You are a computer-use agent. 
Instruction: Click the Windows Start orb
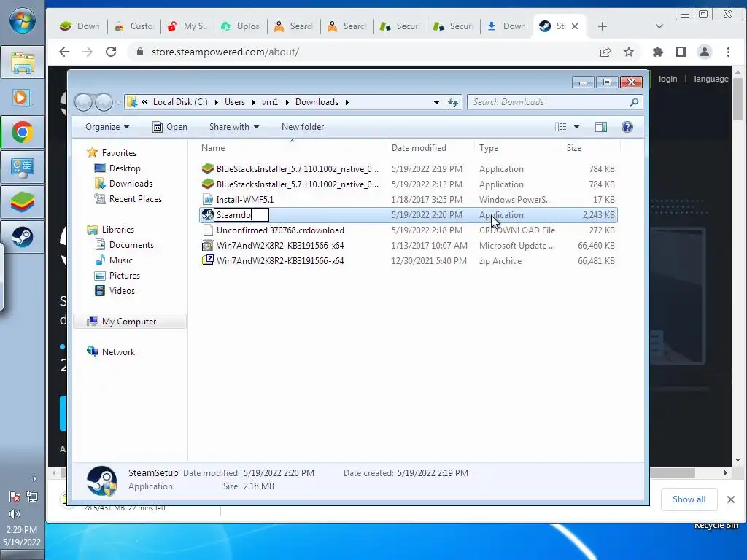point(22,21)
